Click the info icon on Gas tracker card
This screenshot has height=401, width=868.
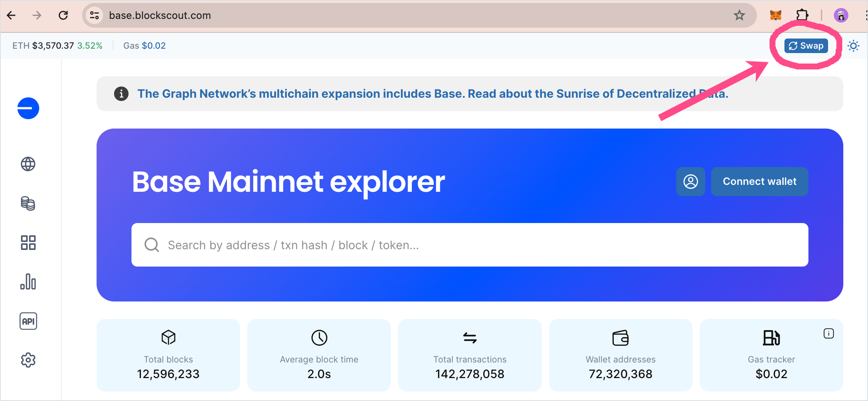point(829,333)
